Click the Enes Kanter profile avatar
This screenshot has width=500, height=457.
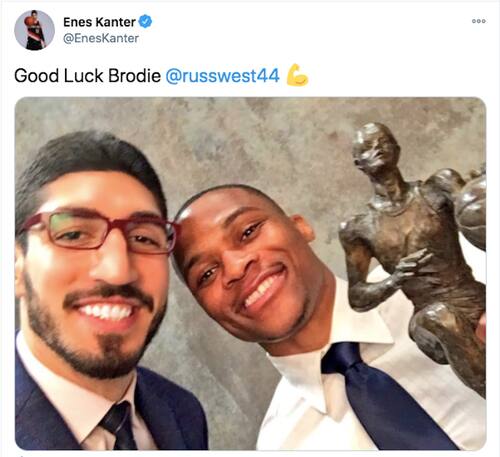pyautogui.click(x=34, y=30)
